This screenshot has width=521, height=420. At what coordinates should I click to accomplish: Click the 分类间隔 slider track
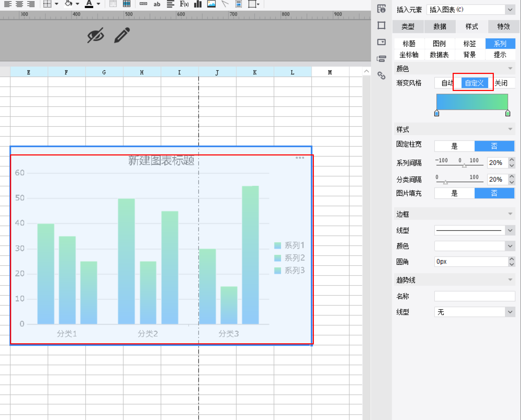(x=459, y=182)
